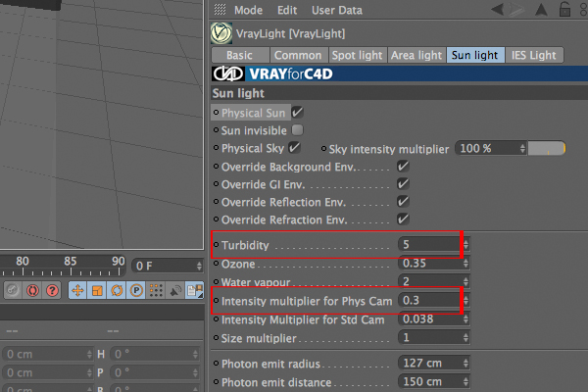Screen dimensions: 588x392
Task: Click the Sky intensity multiplier stepper arrows
Action: pos(522,149)
